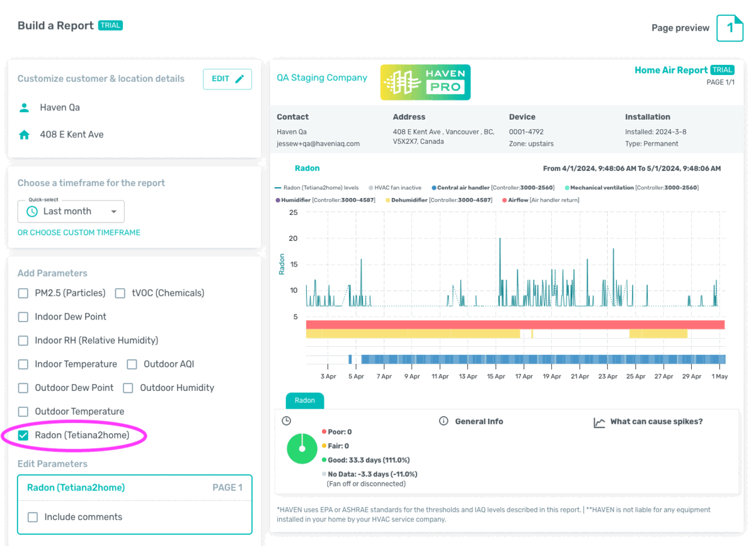Click the TRIAL badge beside Home Air Report

click(722, 70)
